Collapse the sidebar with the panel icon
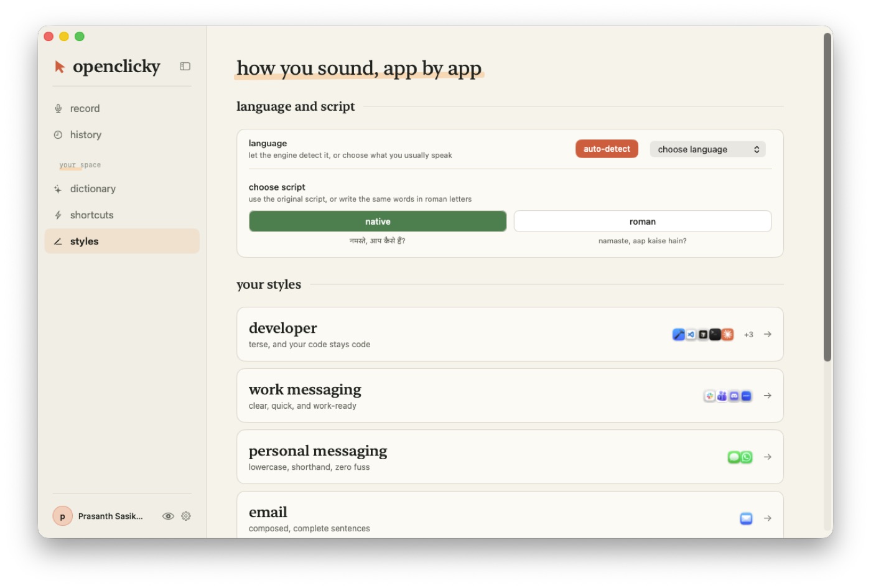 [185, 67]
